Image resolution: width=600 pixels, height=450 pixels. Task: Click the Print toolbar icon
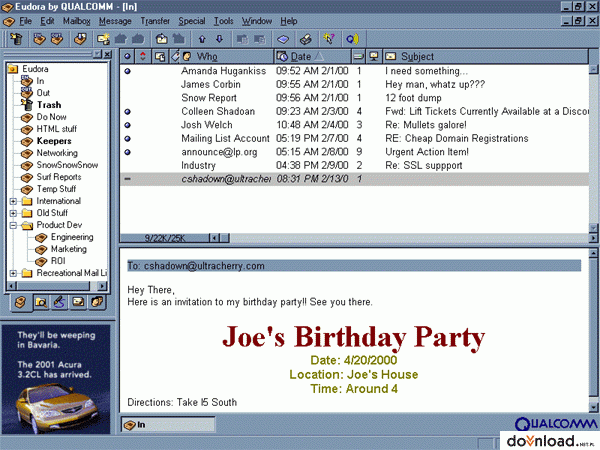click(305, 39)
